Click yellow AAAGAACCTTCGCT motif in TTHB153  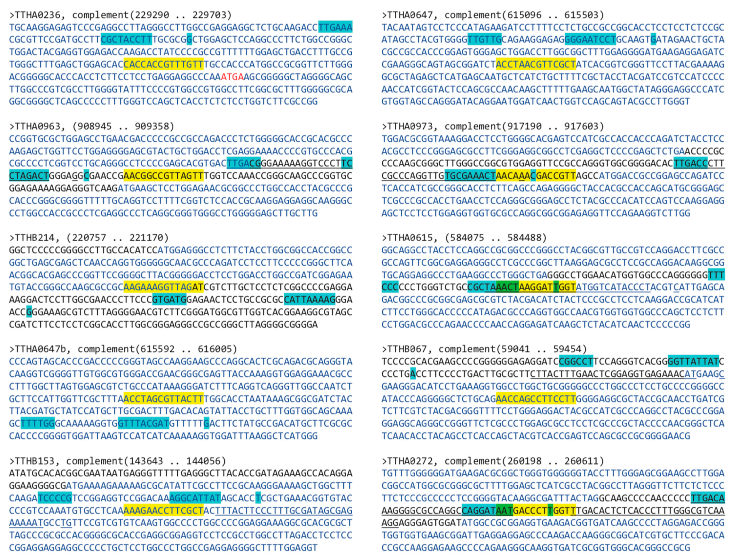[164, 510]
